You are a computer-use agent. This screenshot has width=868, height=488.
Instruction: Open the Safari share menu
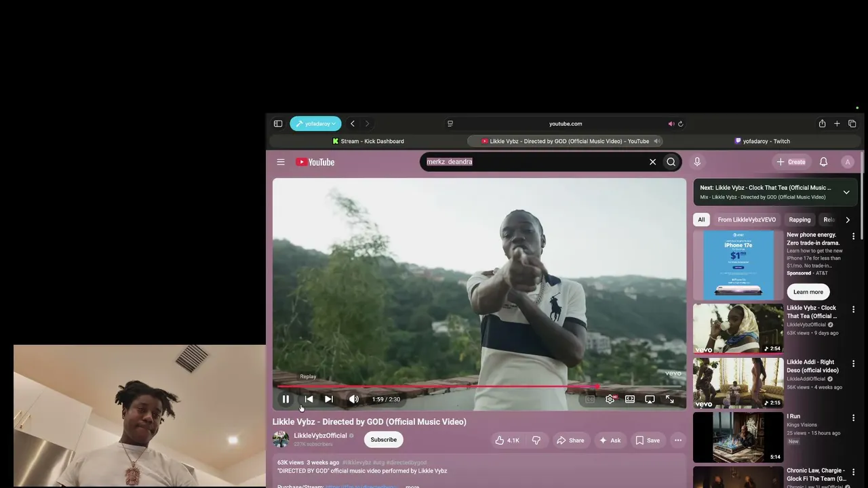822,123
